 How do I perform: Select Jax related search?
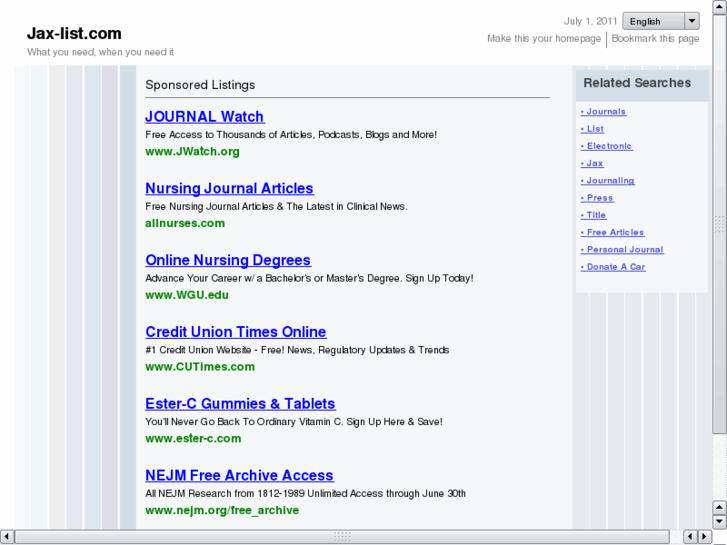(x=592, y=163)
